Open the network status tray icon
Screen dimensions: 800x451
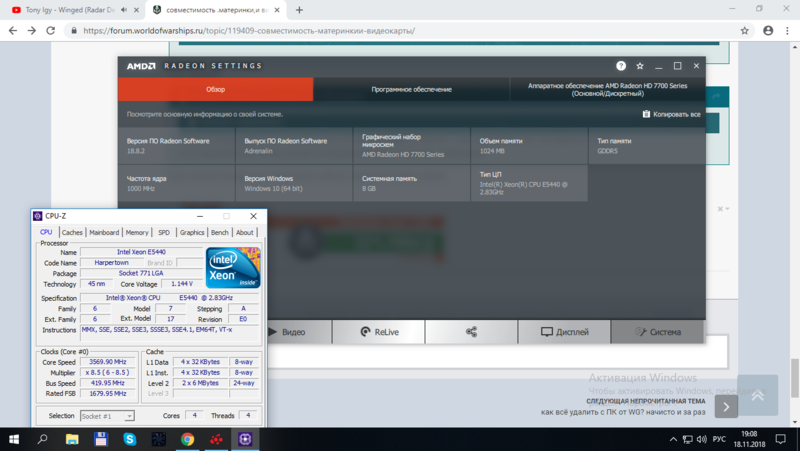tap(687, 439)
